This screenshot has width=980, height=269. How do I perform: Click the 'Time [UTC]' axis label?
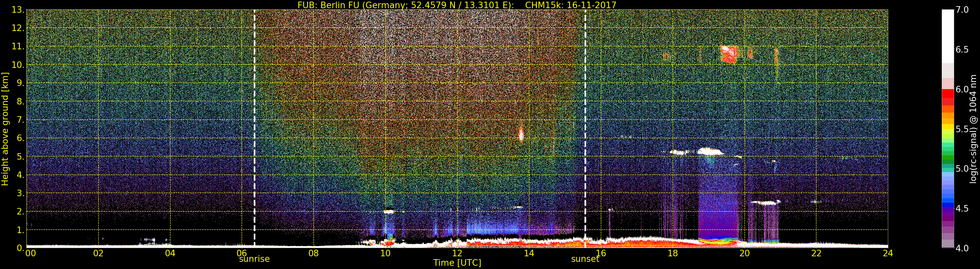pyautogui.click(x=457, y=263)
